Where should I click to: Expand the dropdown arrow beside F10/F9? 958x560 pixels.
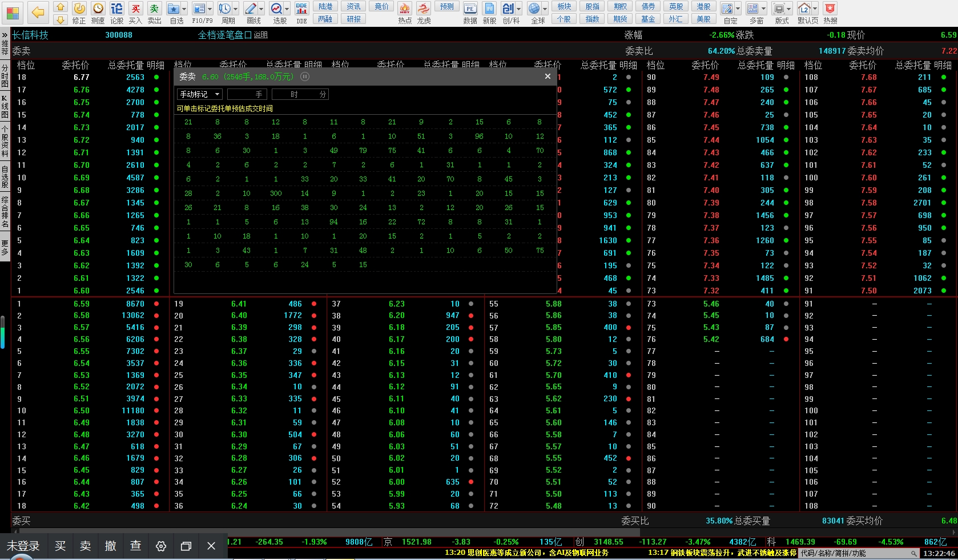coord(210,9)
